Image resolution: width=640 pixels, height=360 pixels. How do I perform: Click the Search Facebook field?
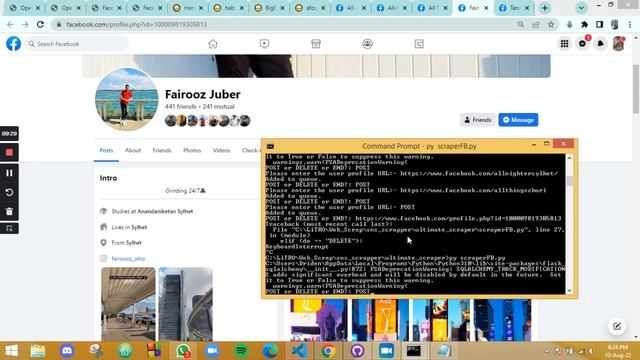point(77,44)
